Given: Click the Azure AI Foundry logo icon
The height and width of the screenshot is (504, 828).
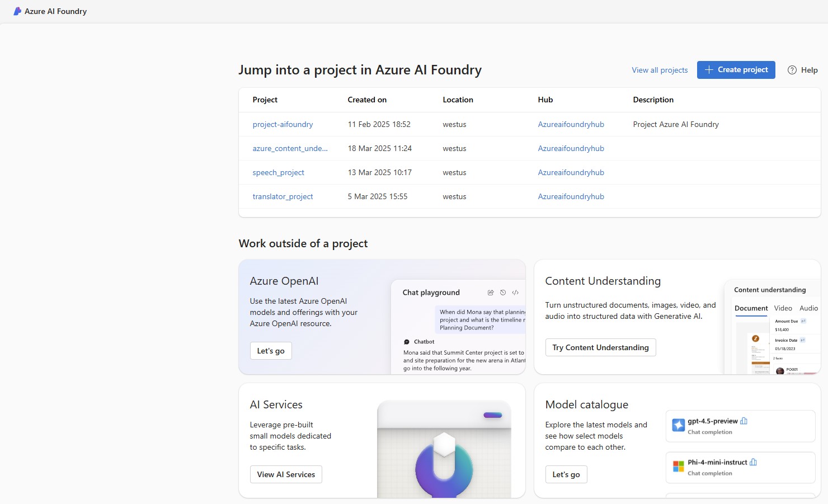Looking at the screenshot, I should click(x=17, y=11).
